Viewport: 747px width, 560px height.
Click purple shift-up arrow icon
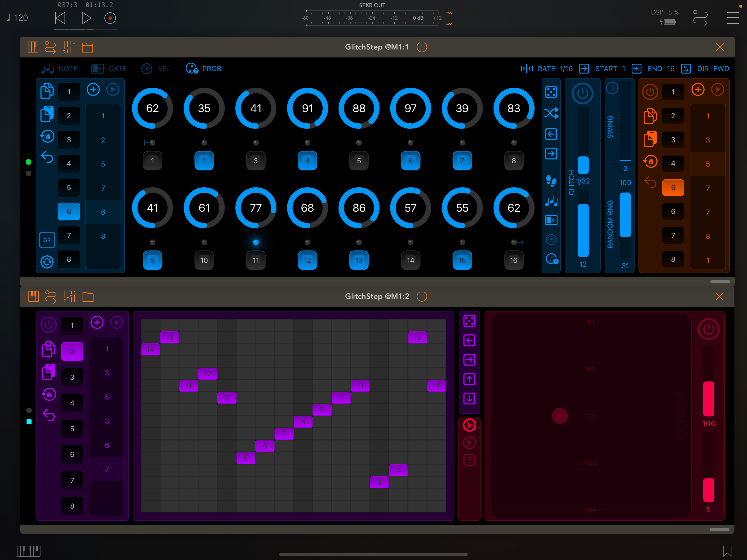469,379
